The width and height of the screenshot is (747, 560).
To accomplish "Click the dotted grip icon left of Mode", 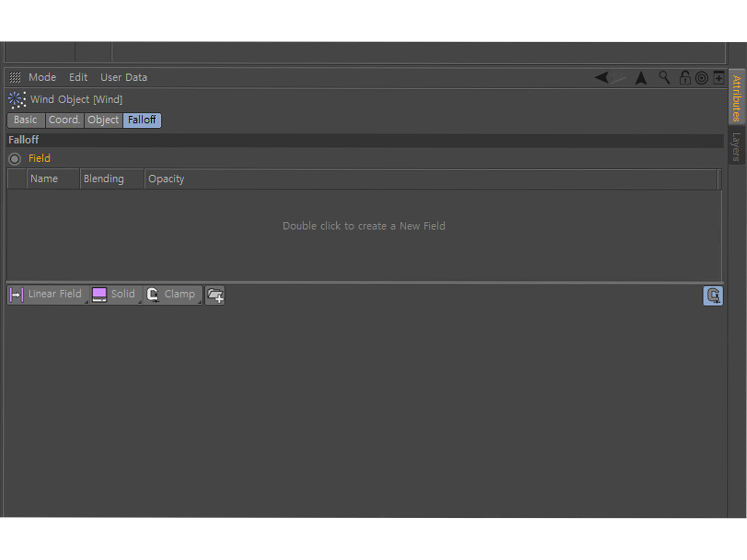I will (15, 77).
